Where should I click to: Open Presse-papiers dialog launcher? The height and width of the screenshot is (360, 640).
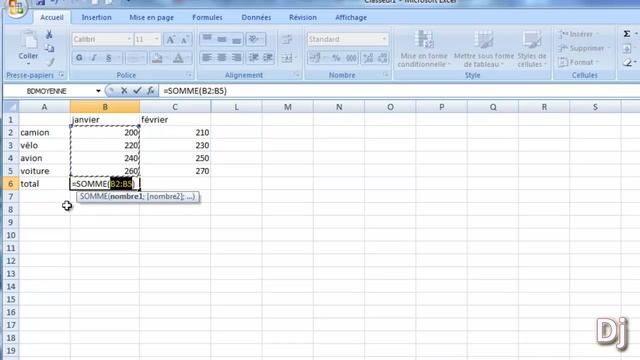[x=61, y=75]
